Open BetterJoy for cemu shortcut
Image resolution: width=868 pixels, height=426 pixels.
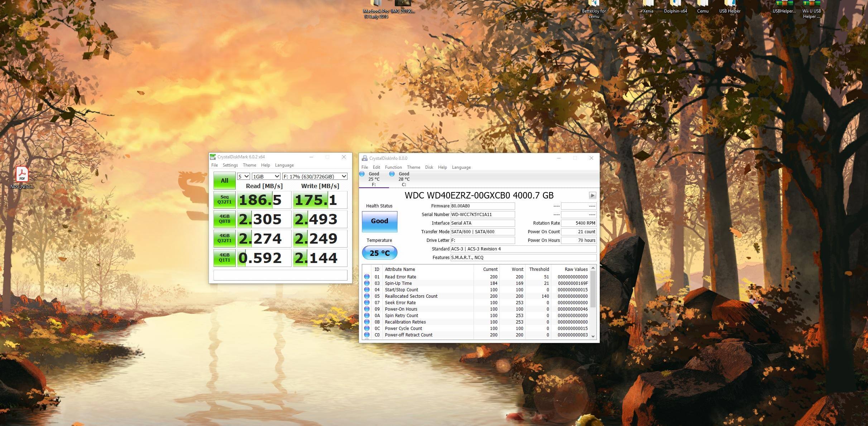tap(594, 8)
